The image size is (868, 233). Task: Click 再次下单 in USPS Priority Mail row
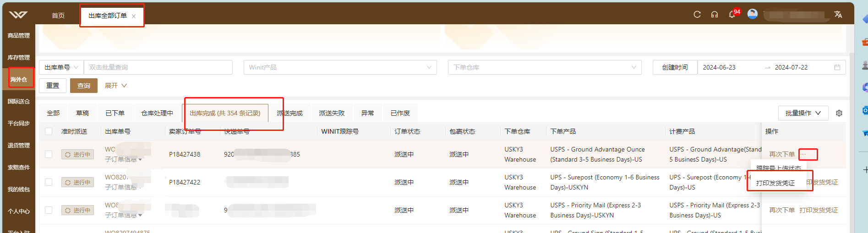tap(782, 210)
